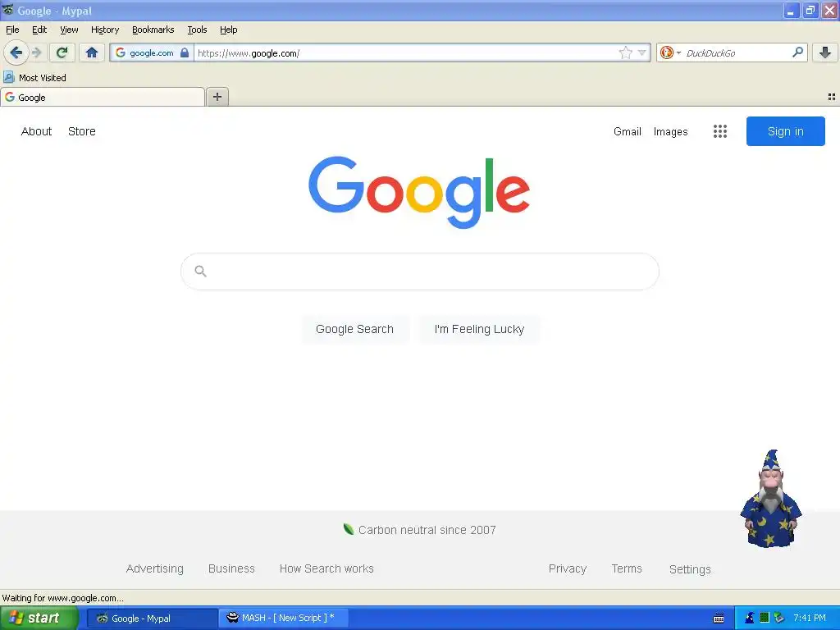Open the Edit menu
The image size is (840, 630).
(39, 30)
